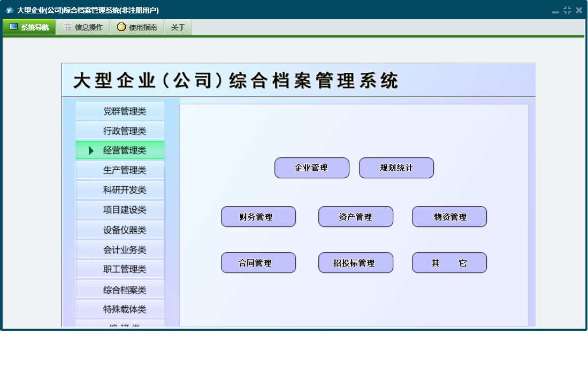Open the 系统导航 tab
588x387 pixels.
click(29, 27)
